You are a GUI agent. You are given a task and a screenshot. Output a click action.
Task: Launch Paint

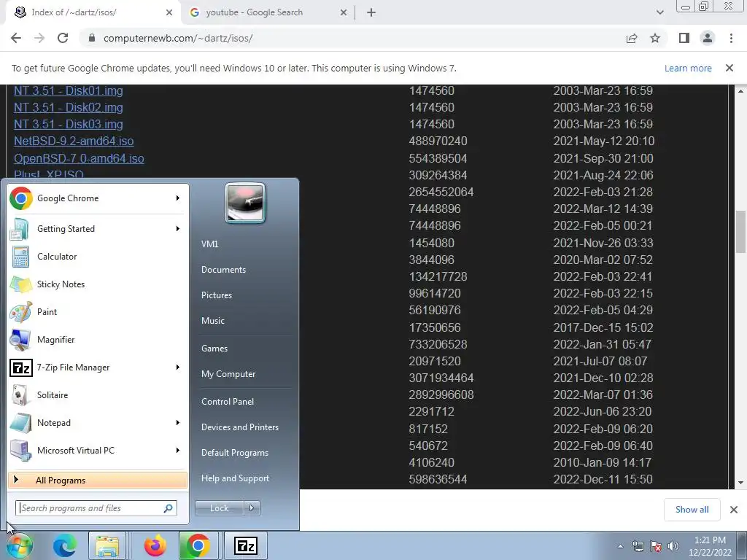(x=98, y=312)
